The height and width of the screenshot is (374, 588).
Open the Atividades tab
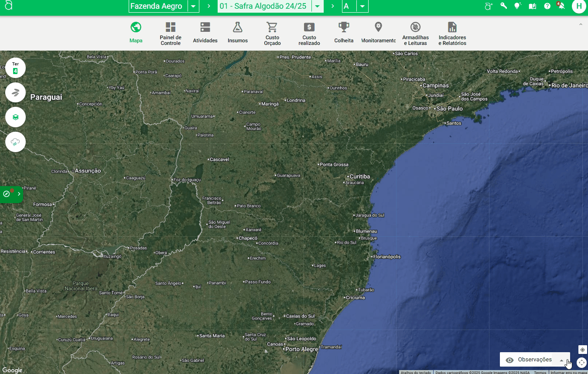[205, 33]
